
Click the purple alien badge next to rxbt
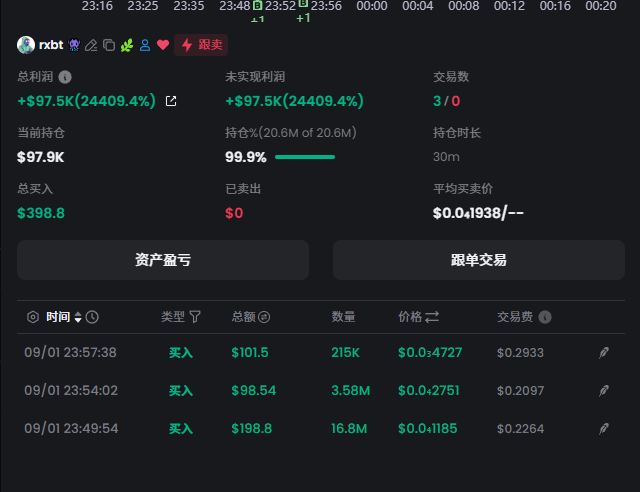coord(74,45)
